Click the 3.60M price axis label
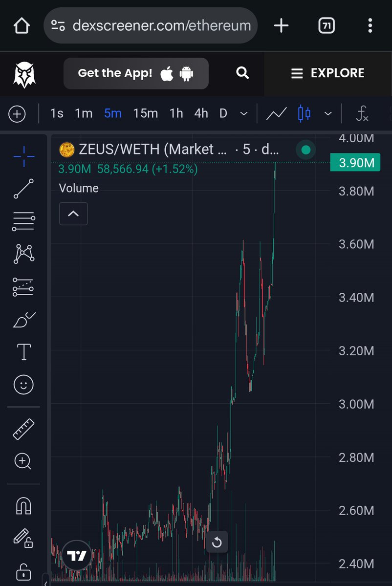Viewport: 392px width, 586px height. 356,244
